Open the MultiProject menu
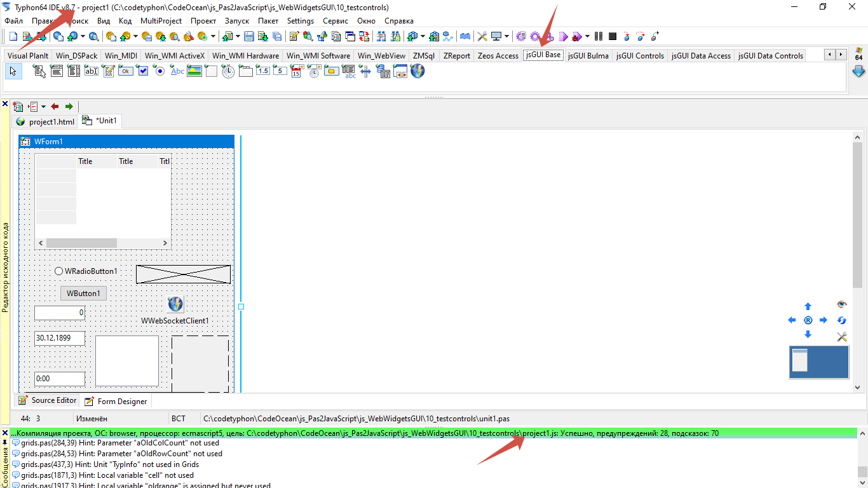 coord(161,21)
